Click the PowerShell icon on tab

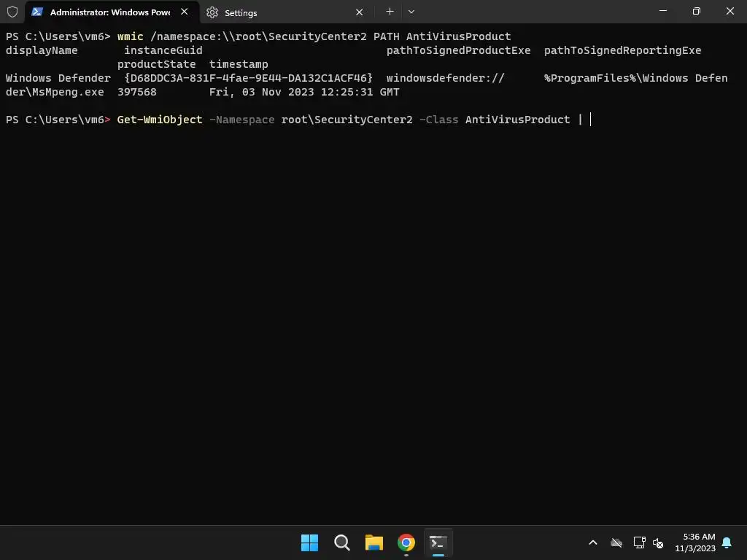[37, 12]
